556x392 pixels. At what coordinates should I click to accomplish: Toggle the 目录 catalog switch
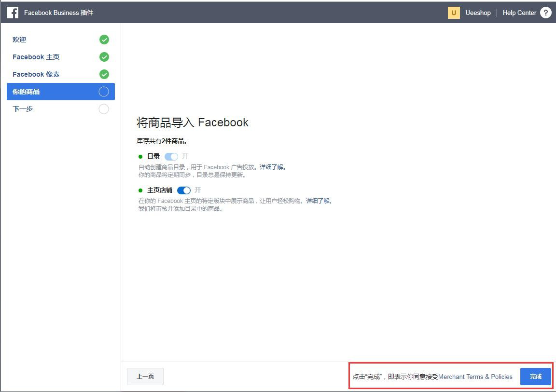coord(171,157)
